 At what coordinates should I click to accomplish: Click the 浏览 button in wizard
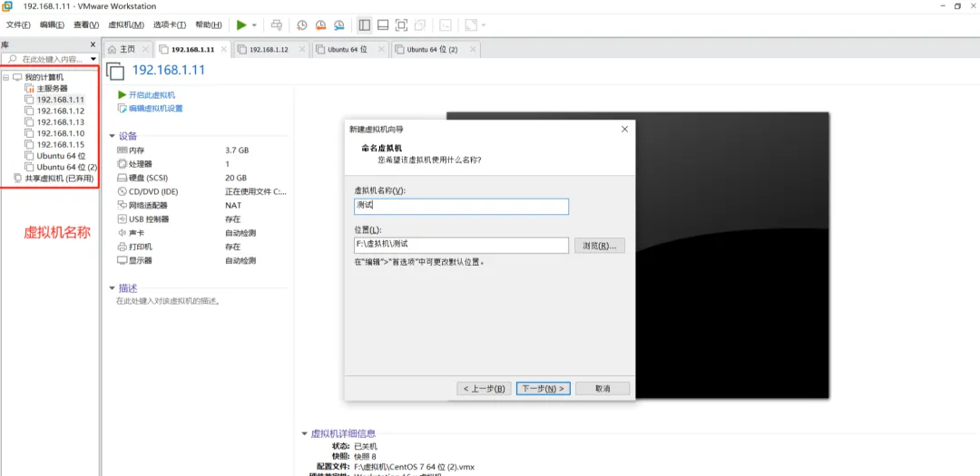click(x=600, y=245)
